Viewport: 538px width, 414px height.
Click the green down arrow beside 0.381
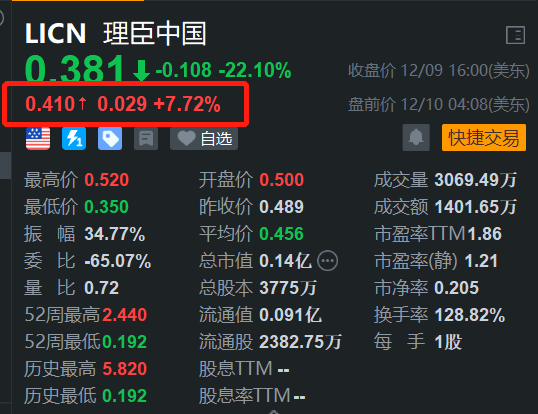tap(141, 71)
